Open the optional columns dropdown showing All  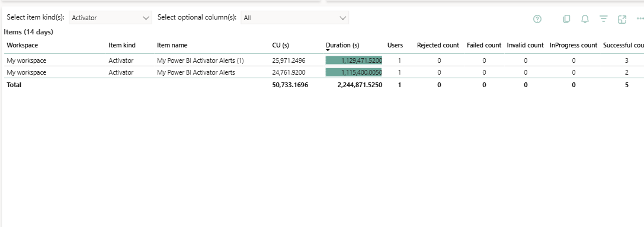[x=294, y=18]
